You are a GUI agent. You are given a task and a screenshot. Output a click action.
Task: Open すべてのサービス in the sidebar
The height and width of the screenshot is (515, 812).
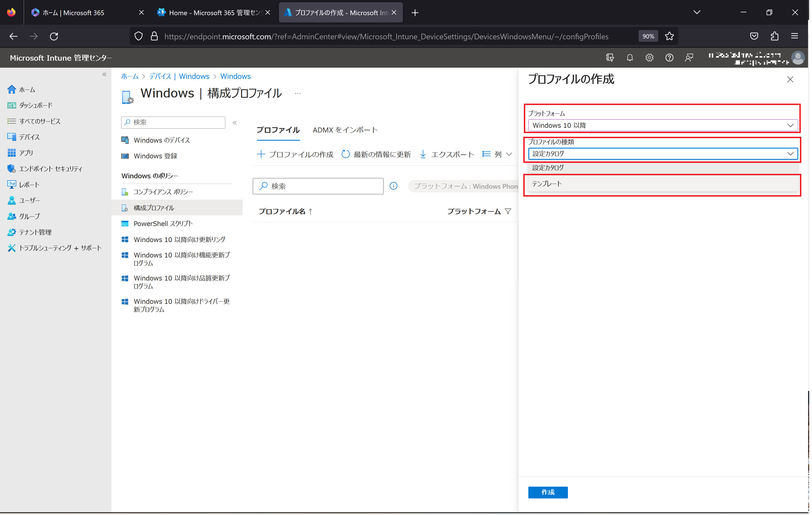34,122
